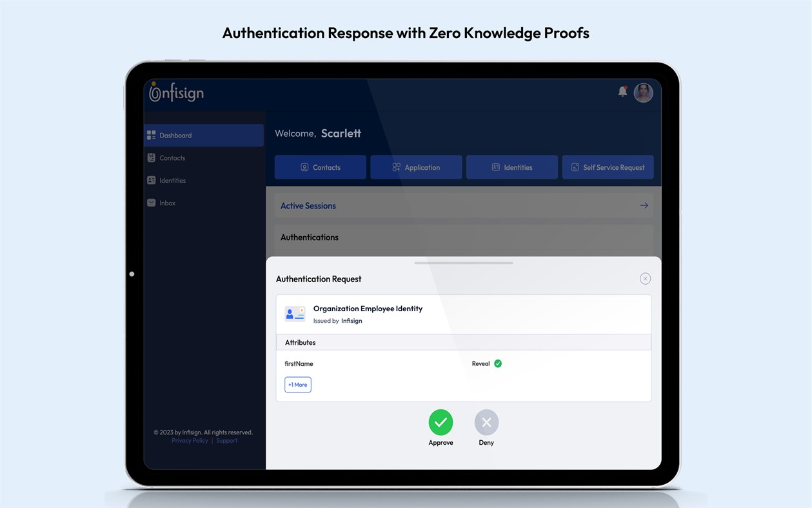This screenshot has width=812, height=508.
Task: Open the Support link
Action: pyautogui.click(x=226, y=440)
